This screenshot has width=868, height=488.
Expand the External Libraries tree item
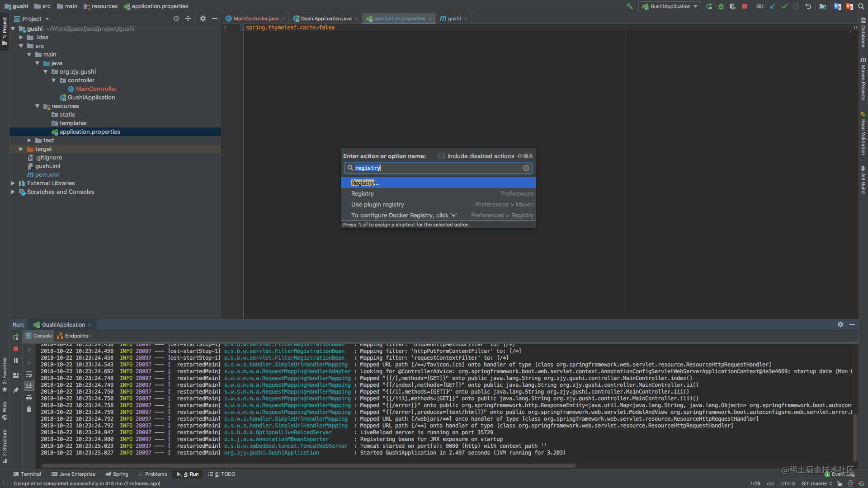coord(13,183)
